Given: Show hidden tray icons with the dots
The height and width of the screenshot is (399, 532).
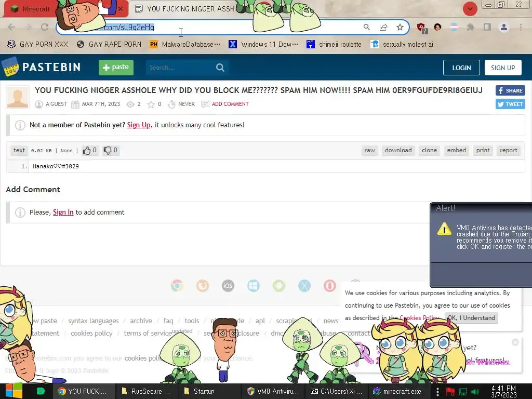Looking at the screenshot, I should [x=437, y=392].
